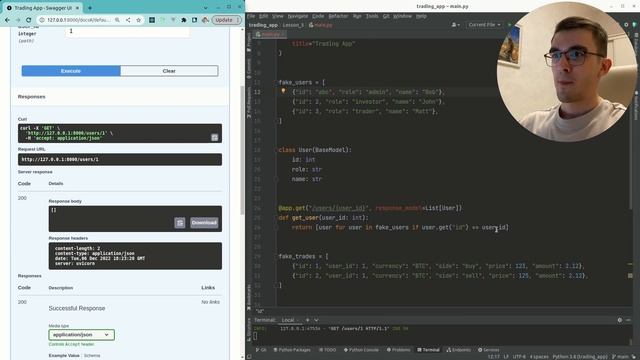Click the Update button in Chrome
This screenshot has height=360, width=640.
(x=226, y=20)
